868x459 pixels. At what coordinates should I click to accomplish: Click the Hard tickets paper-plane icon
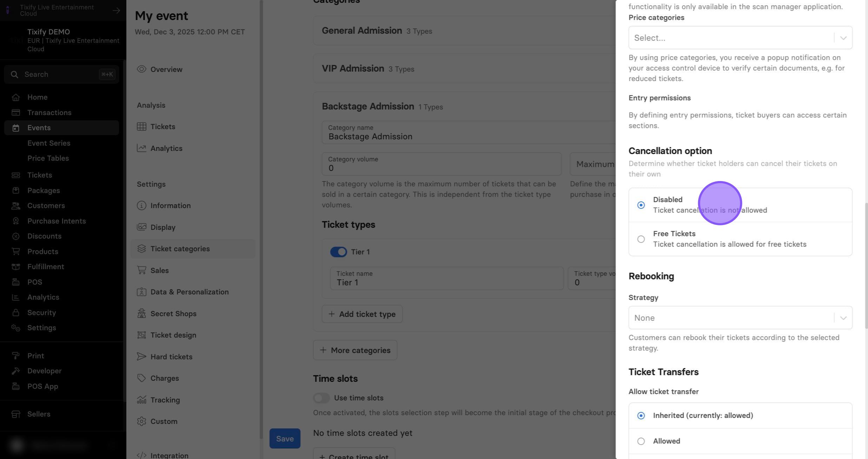pos(141,357)
